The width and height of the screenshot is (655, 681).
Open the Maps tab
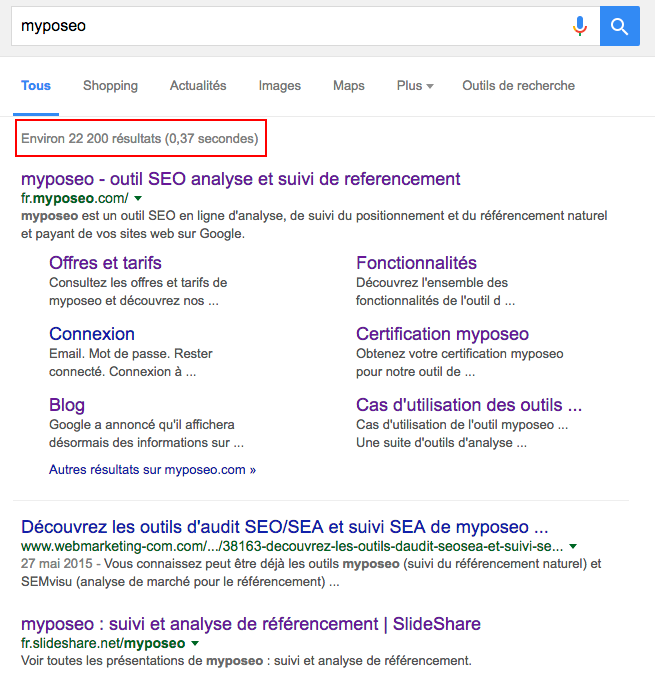[349, 86]
